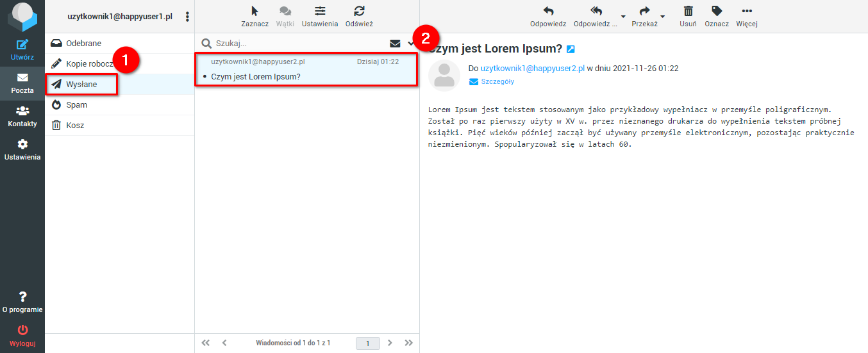Open list Ustawienia in the toolbar
The image size is (868, 353).
point(320,17)
